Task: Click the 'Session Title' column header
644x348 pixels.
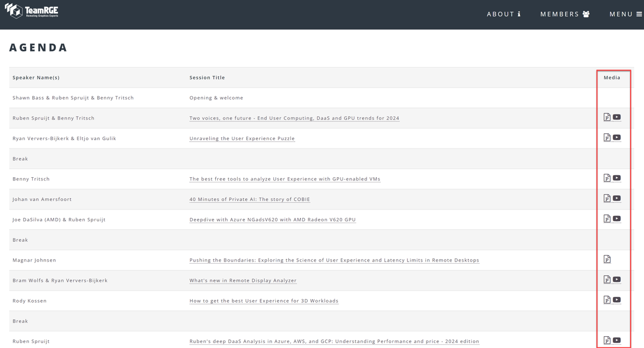Action: [207, 77]
